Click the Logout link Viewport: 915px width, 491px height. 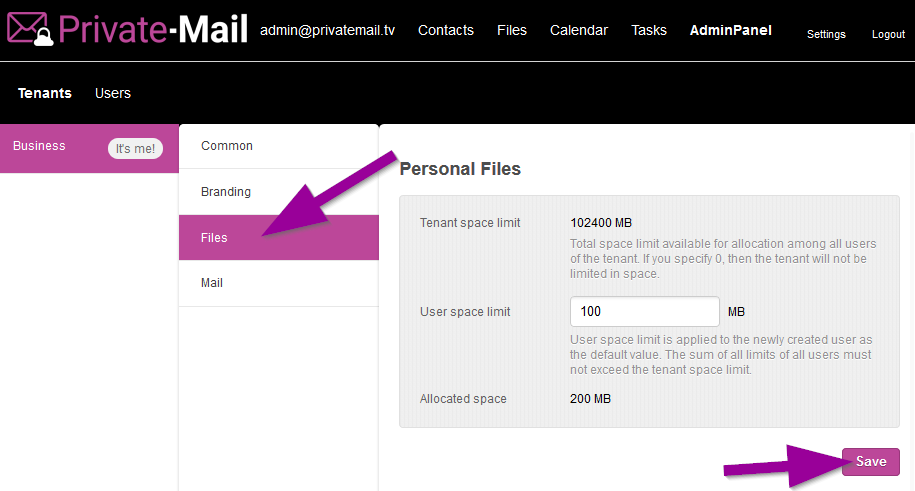coord(888,34)
